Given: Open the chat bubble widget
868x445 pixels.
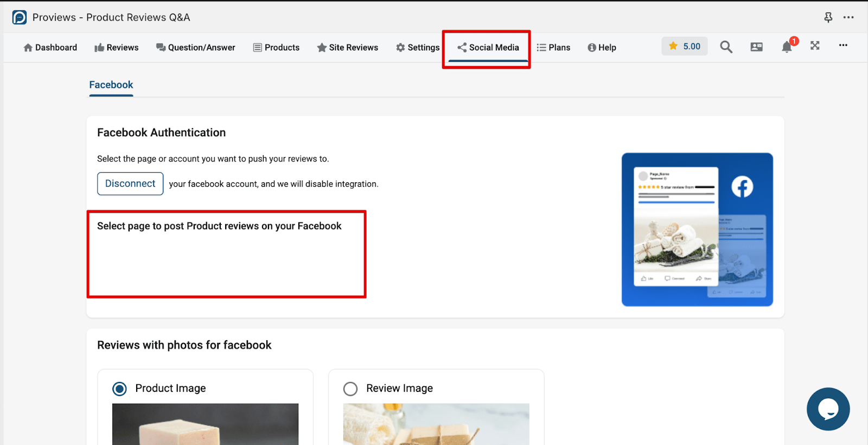Looking at the screenshot, I should [828, 409].
